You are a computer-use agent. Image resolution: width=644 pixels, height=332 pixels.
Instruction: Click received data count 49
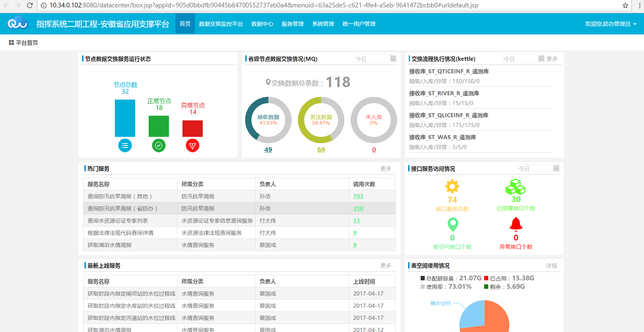268,150
